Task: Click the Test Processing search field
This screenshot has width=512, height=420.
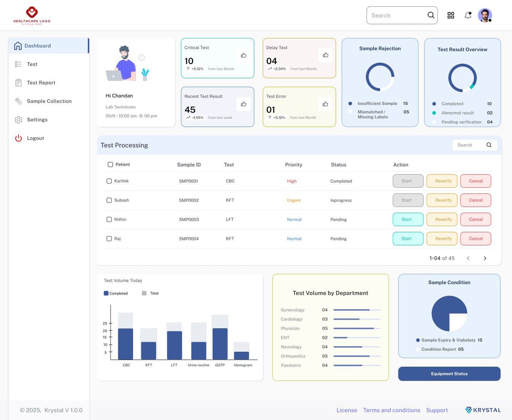Action: pyautogui.click(x=475, y=145)
